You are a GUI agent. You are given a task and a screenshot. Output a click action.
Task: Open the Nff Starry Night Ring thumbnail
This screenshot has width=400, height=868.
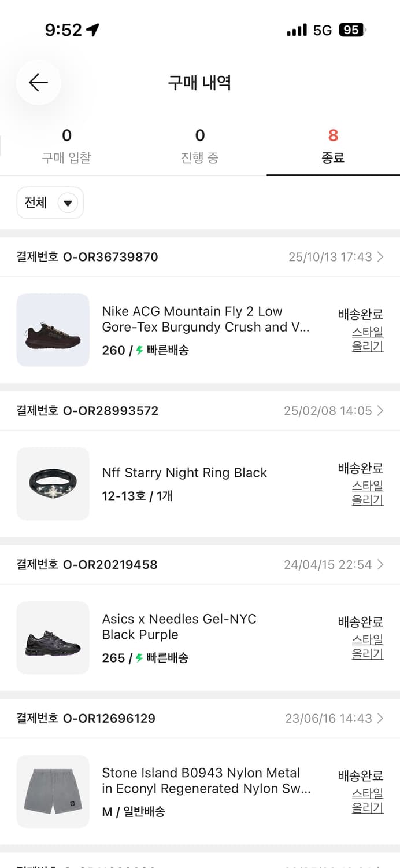tap(53, 484)
